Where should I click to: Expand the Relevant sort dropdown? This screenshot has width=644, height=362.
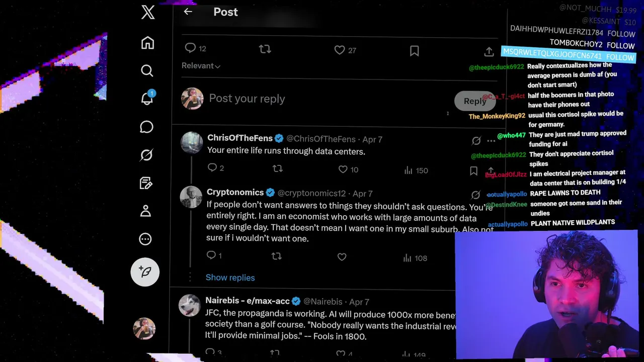tap(201, 66)
